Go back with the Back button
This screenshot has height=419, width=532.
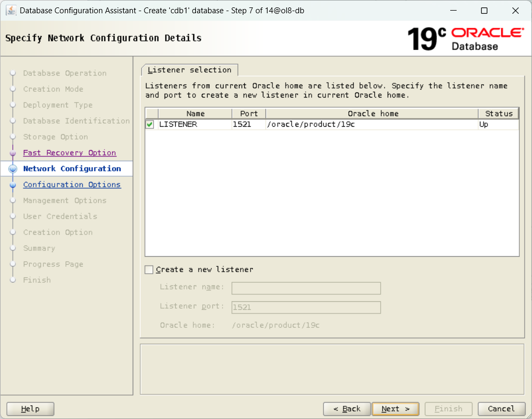pyautogui.click(x=347, y=409)
